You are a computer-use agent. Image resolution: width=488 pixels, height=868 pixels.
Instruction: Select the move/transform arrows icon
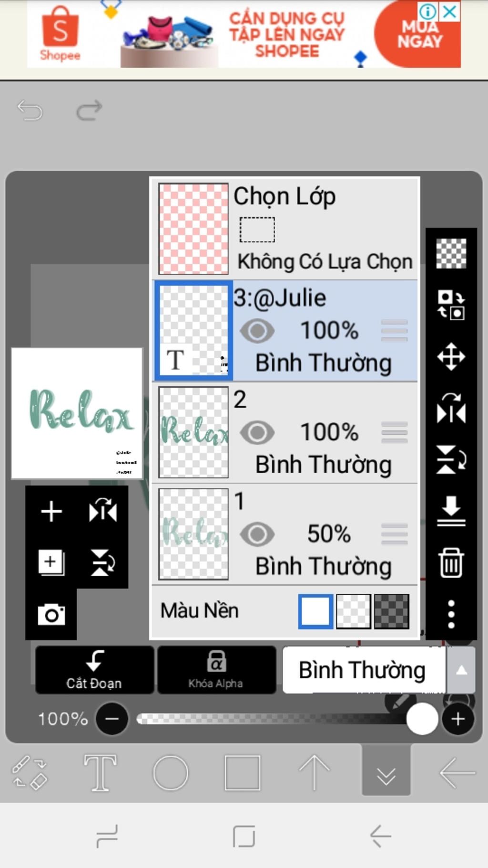[x=451, y=357]
